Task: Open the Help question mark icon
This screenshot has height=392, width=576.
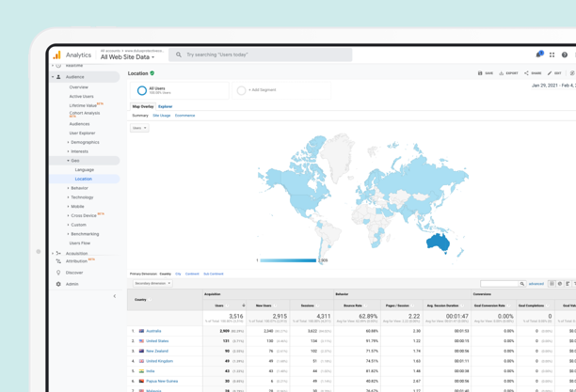Action: [565, 55]
